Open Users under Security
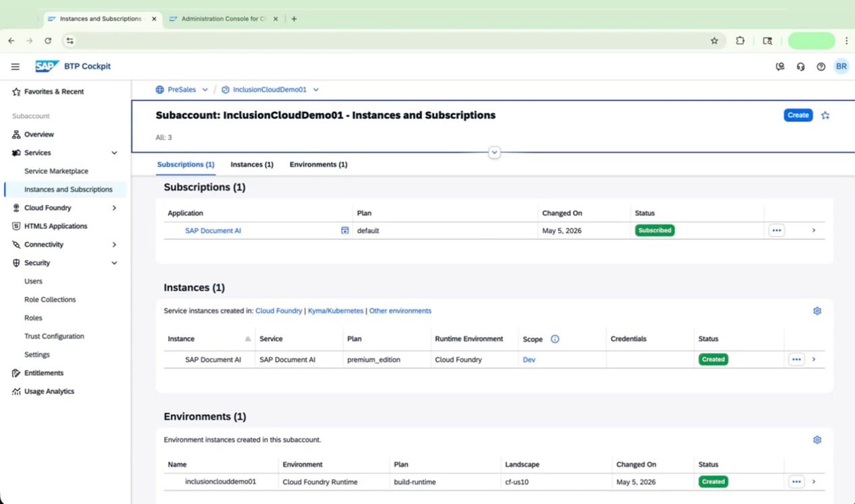Screen dimensions: 855x504 pos(33,281)
